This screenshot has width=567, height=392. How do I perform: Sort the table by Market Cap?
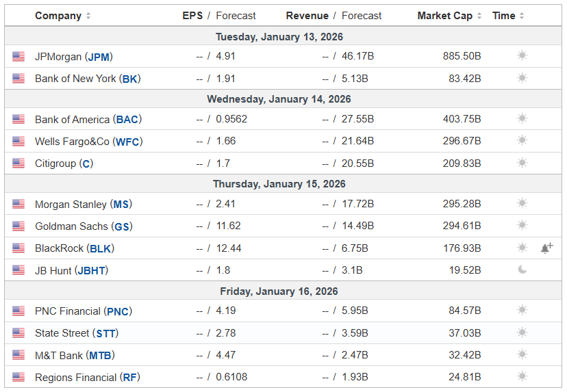[449, 16]
